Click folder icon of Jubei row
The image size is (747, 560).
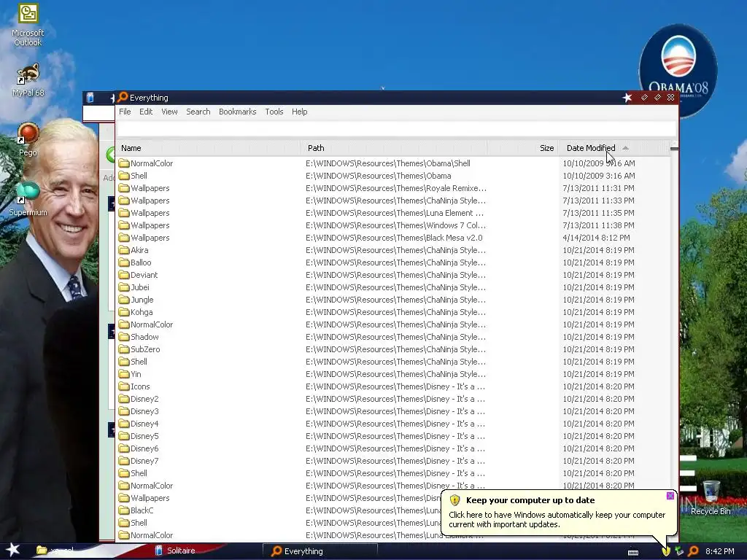[124, 287]
